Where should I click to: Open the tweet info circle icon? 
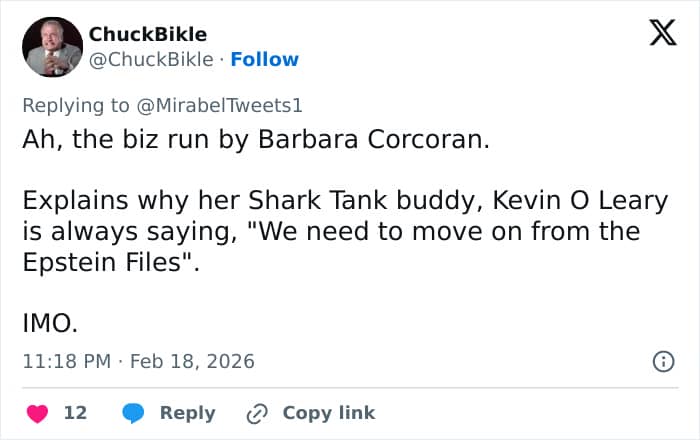663,361
